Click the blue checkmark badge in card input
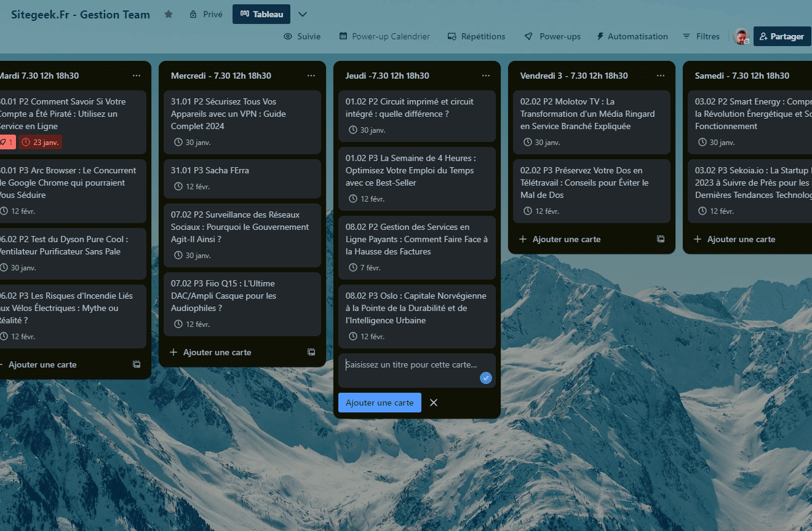Image resolution: width=812 pixels, height=531 pixels. (486, 378)
